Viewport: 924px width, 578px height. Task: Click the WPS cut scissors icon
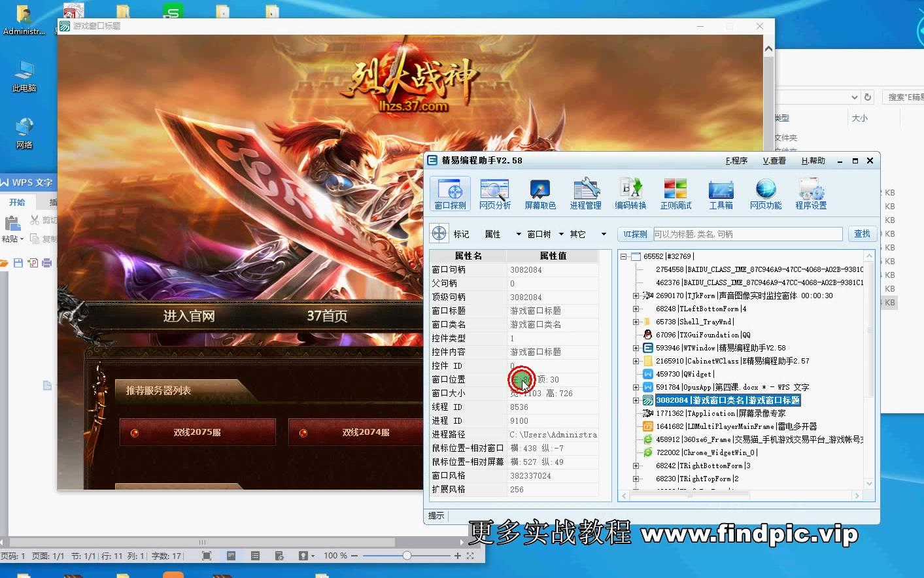[x=35, y=220]
